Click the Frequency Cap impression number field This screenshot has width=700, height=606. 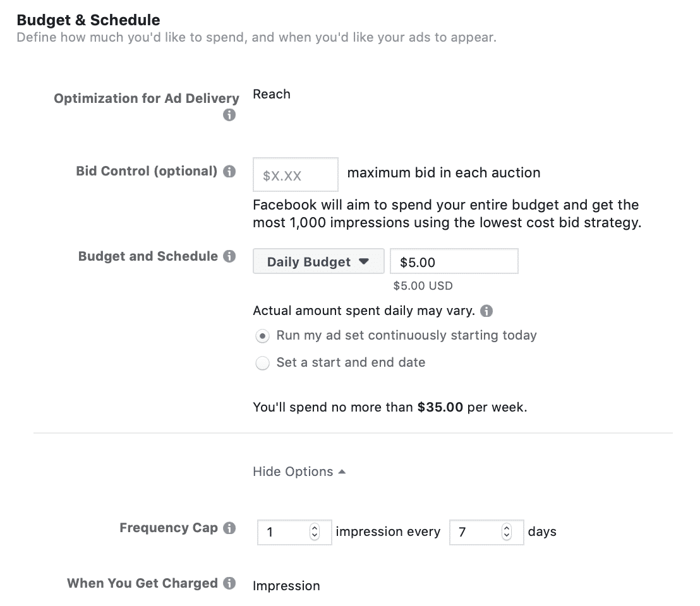pos(294,532)
